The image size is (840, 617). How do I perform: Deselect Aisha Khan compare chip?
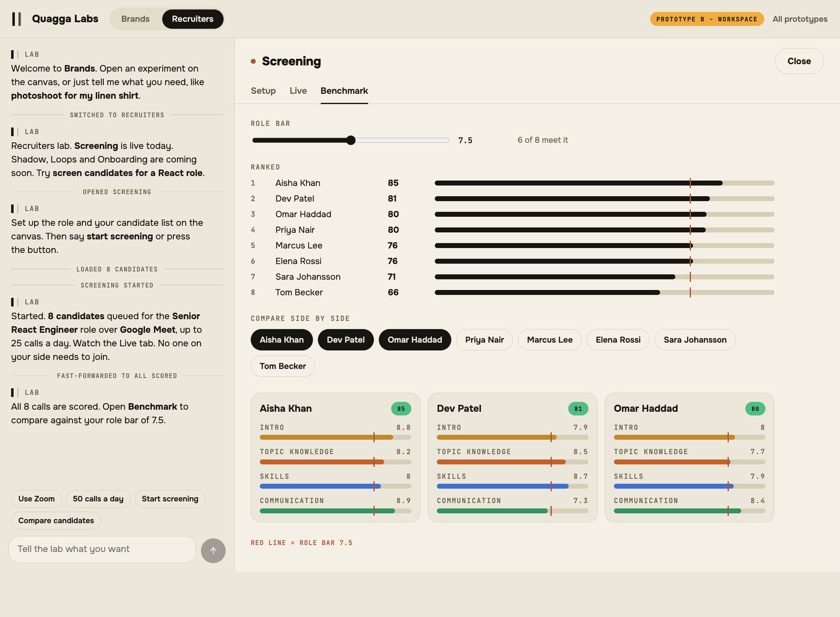tap(281, 340)
